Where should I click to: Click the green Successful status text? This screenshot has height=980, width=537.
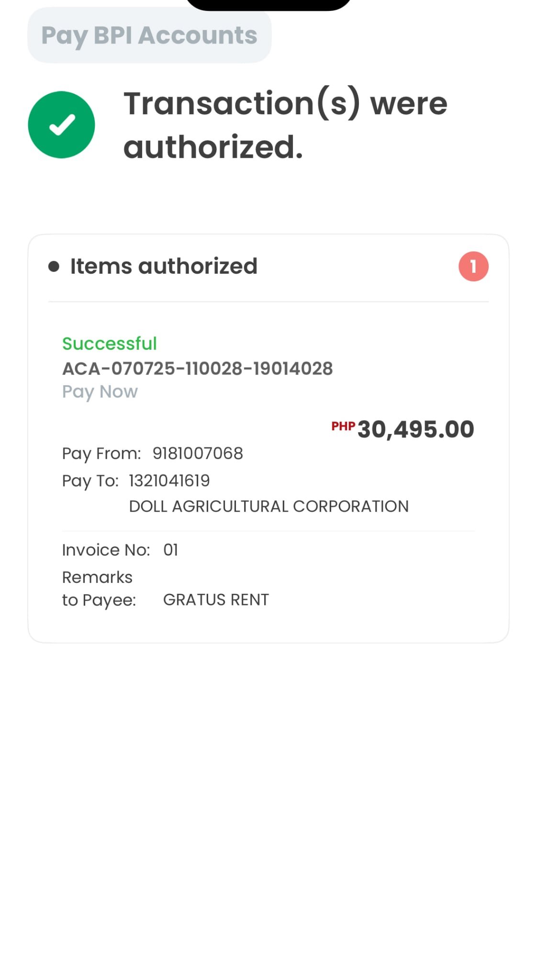click(x=110, y=344)
